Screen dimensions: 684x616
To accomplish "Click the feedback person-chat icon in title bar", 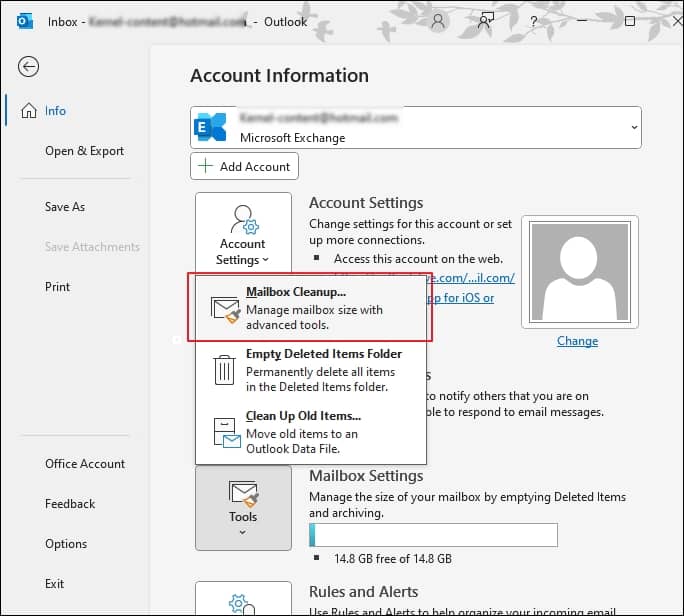I will click(486, 21).
